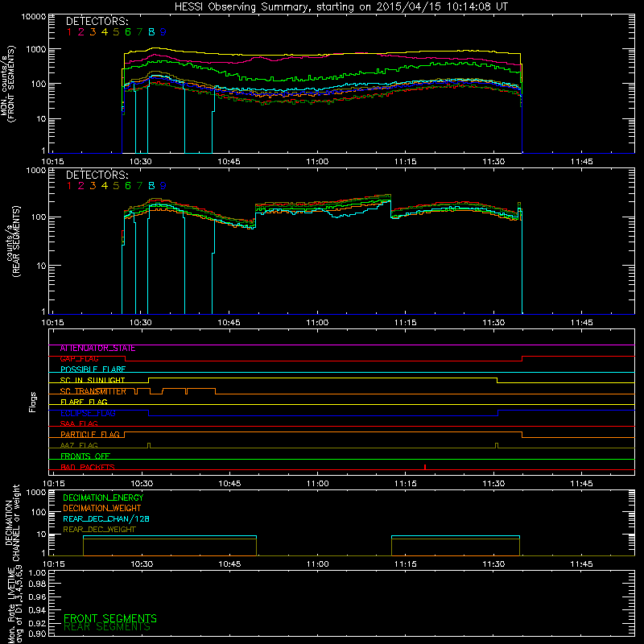Viewport: 644px width, 644px height.
Task: Click the DECIMATION_ENERGY legend entry
Action: click(x=103, y=497)
